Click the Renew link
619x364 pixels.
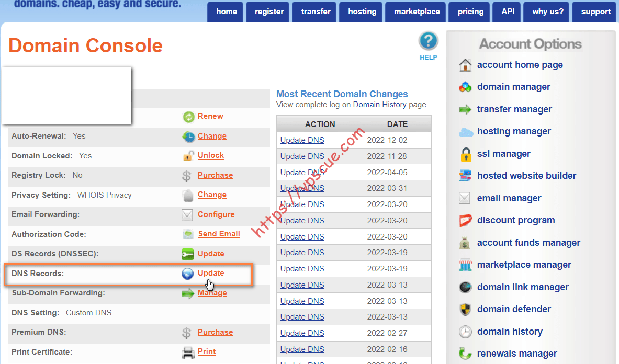[210, 116]
